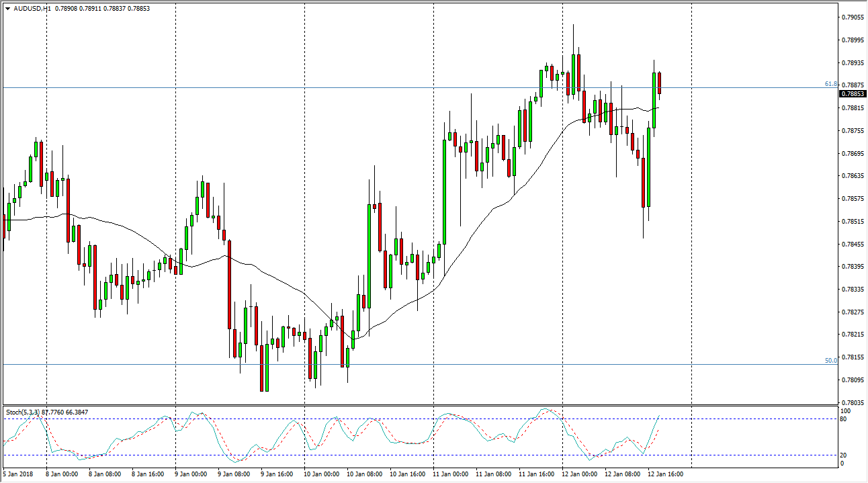Click the 12 Jan 16:00 time label

(x=664, y=474)
